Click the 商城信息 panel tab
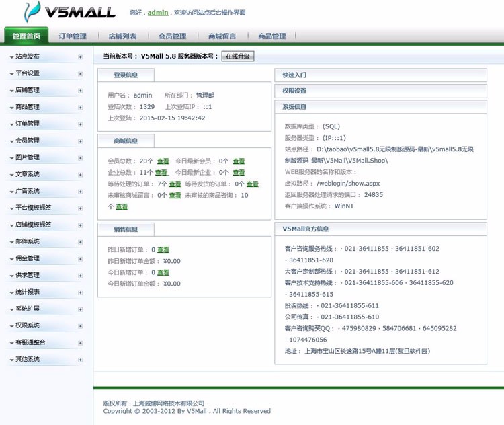The width and height of the screenshot is (504, 425). coord(126,141)
